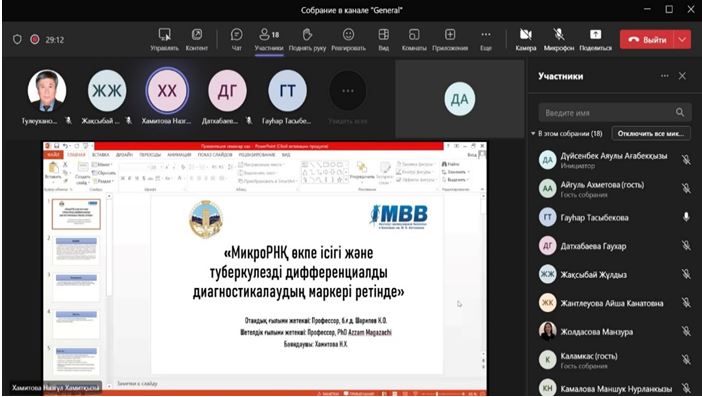Leave the meeting with Выйти
This screenshot has height=397, width=702.
click(647, 40)
